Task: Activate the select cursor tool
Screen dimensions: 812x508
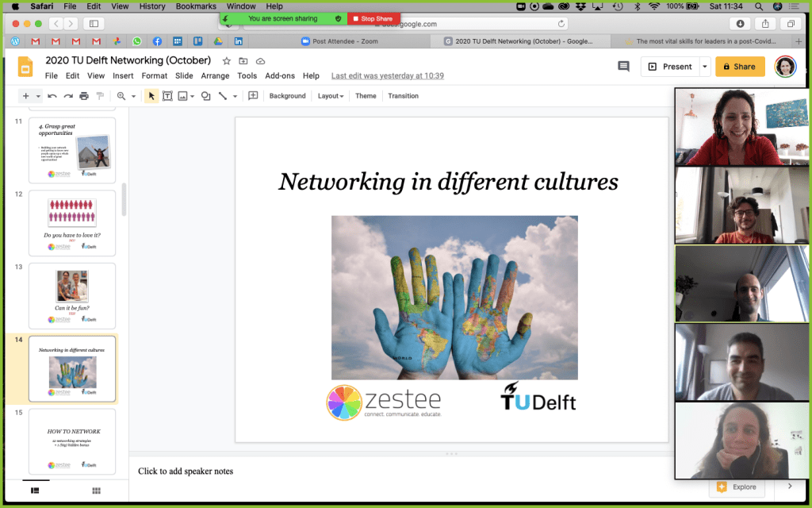Action: click(151, 96)
